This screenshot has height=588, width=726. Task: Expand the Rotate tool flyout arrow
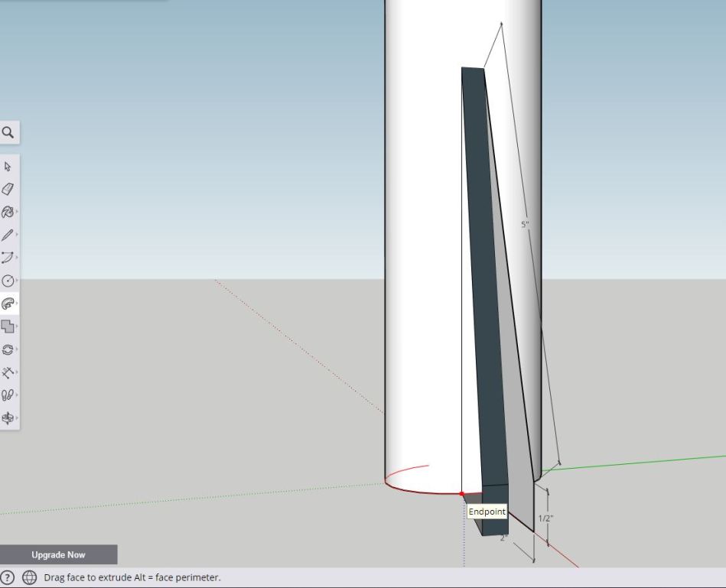pos(17,349)
